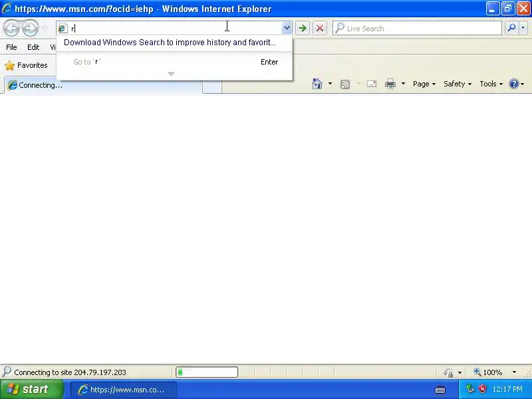The height and width of the screenshot is (399, 532).
Task: Open the Safety menu
Action: [458, 84]
